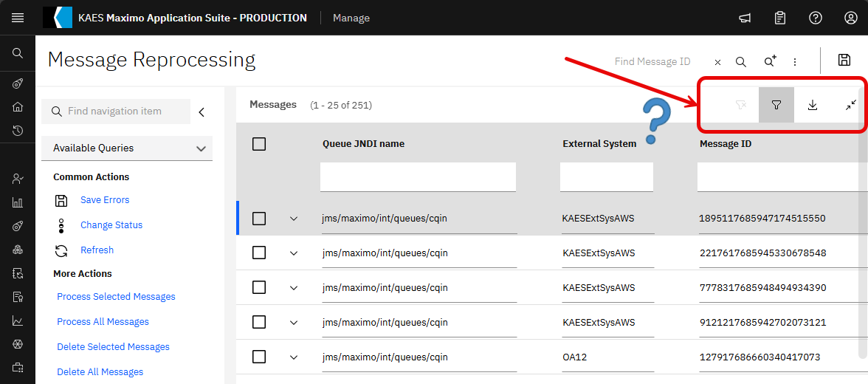Click the announcements megaphone icon
The height and width of the screenshot is (384, 868).
tap(745, 18)
